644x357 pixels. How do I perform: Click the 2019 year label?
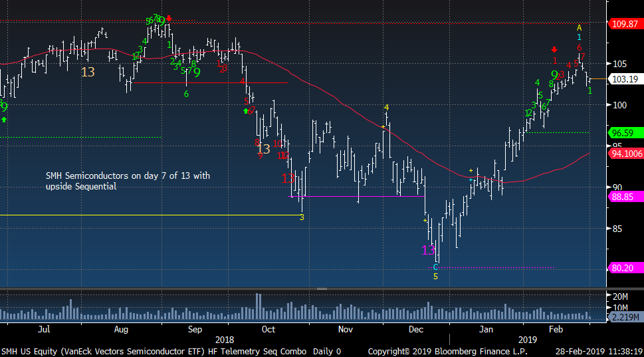tap(527, 340)
